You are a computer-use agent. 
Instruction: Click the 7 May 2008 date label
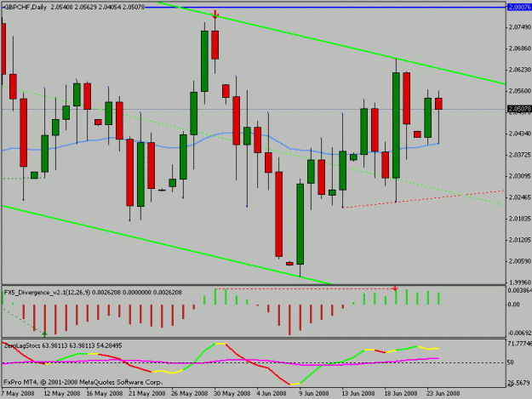(x=18, y=393)
